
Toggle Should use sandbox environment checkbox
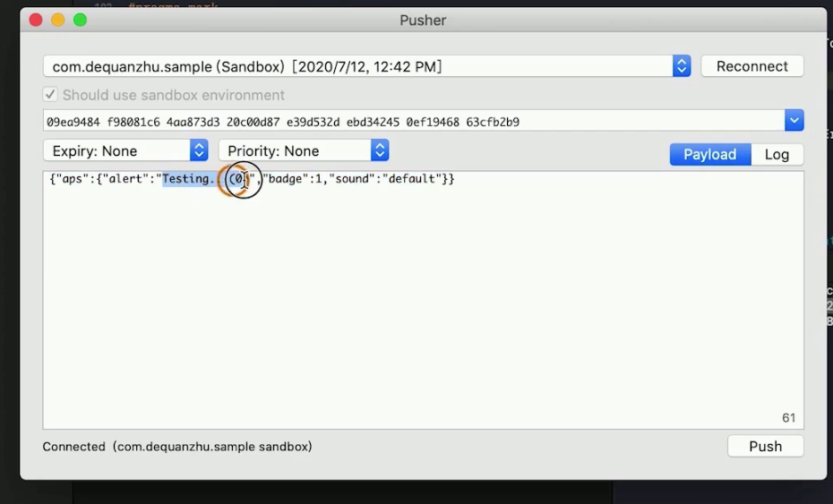click(50, 95)
